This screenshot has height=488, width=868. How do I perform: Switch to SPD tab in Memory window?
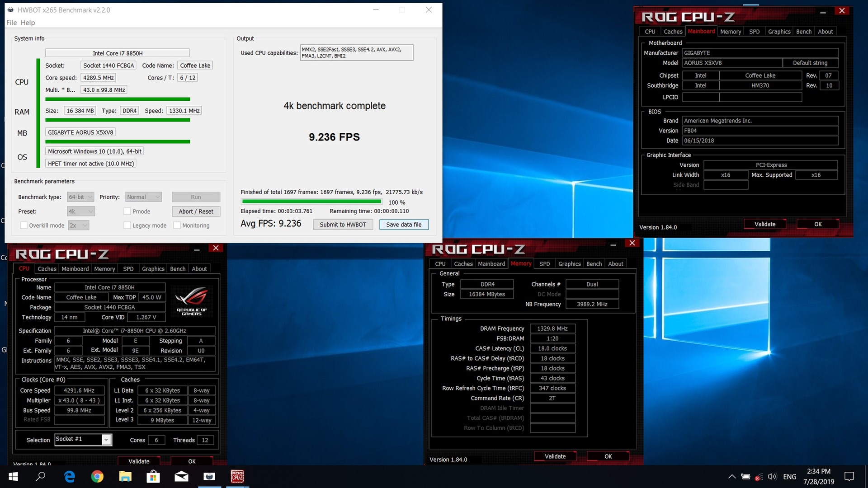pyautogui.click(x=545, y=264)
